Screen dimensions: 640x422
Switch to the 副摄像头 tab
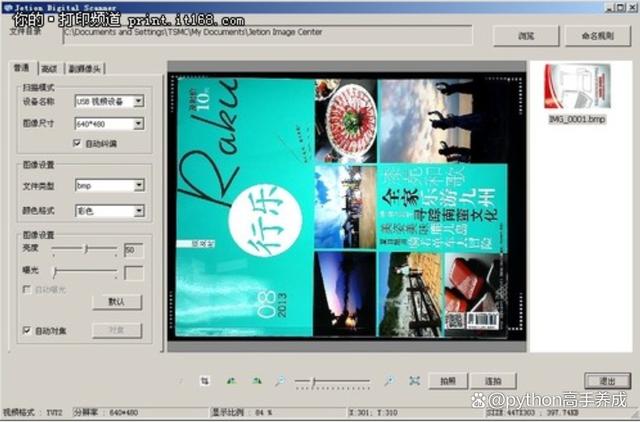(x=84, y=69)
